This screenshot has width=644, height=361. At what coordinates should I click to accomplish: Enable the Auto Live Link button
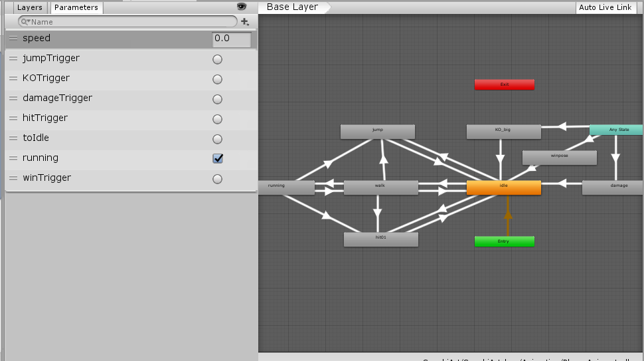tap(605, 7)
